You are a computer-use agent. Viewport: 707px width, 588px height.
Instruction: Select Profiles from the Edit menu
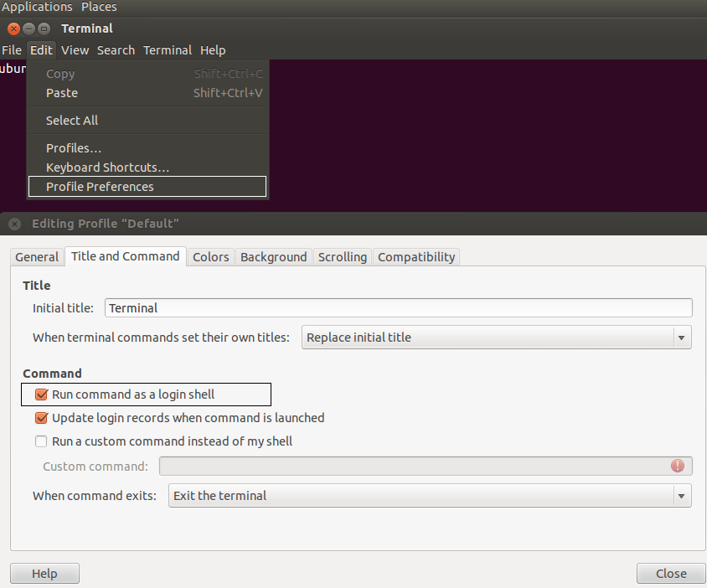click(73, 147)
